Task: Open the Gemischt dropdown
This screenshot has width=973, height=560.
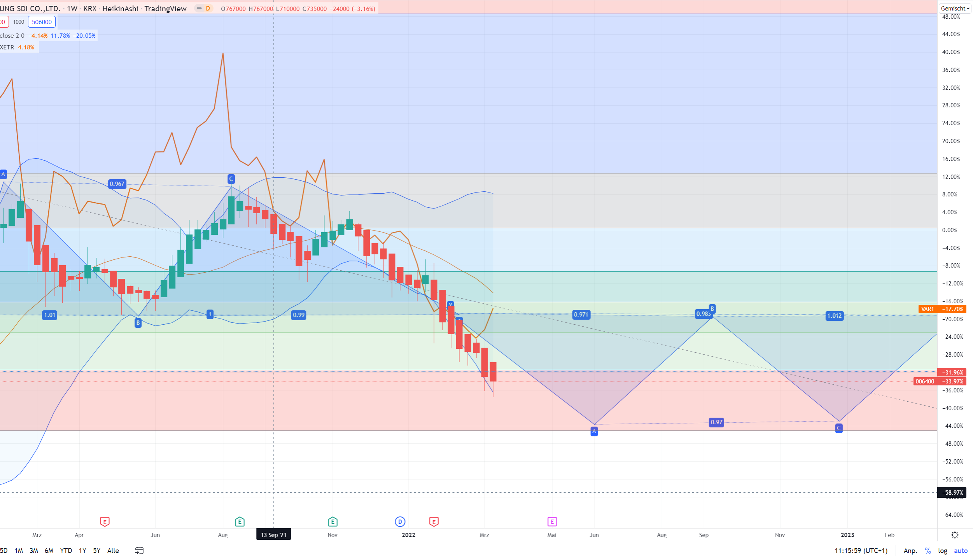Action: point(955,8)
